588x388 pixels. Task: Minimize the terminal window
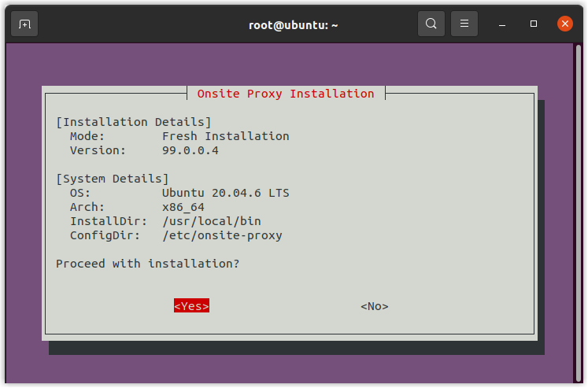(x=502, y=24)
